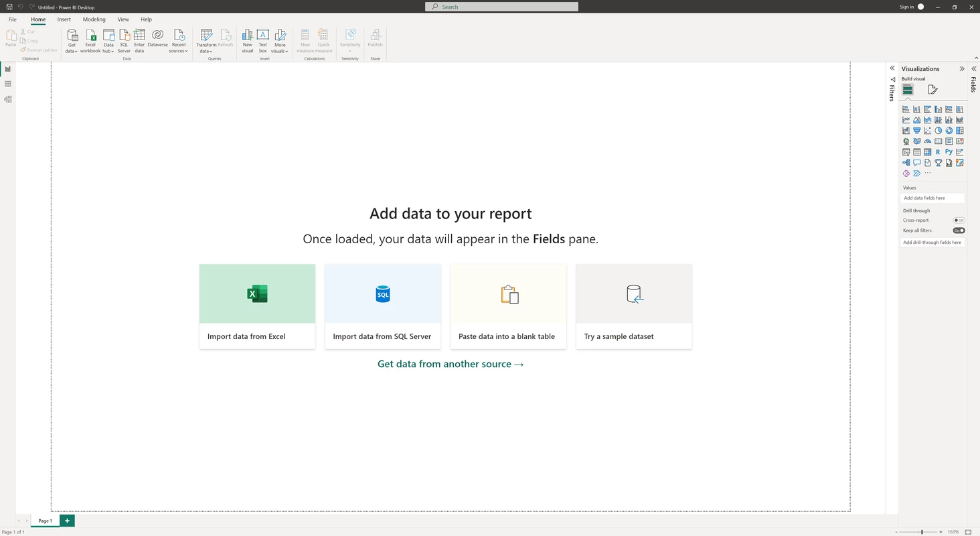This screenshot has width=980, height=536.
Task: Click Add drill-through fields here well
Action: point(933,243)
